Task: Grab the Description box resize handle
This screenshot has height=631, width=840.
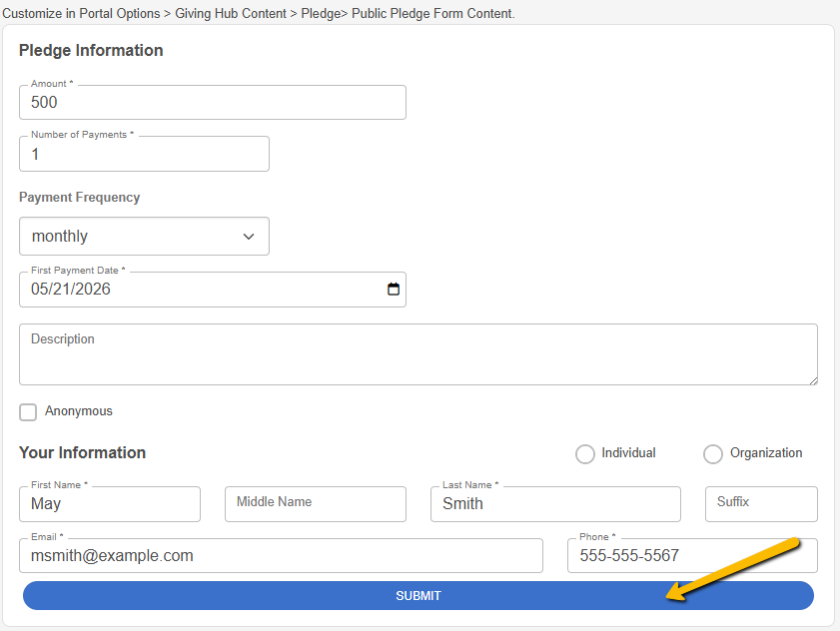Action: pos(813,380)
